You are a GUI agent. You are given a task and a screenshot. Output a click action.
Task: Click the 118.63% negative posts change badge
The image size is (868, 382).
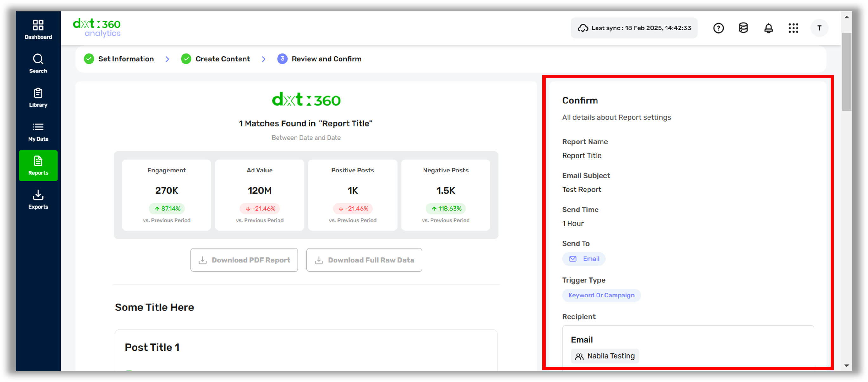click(x=445, y=209)
